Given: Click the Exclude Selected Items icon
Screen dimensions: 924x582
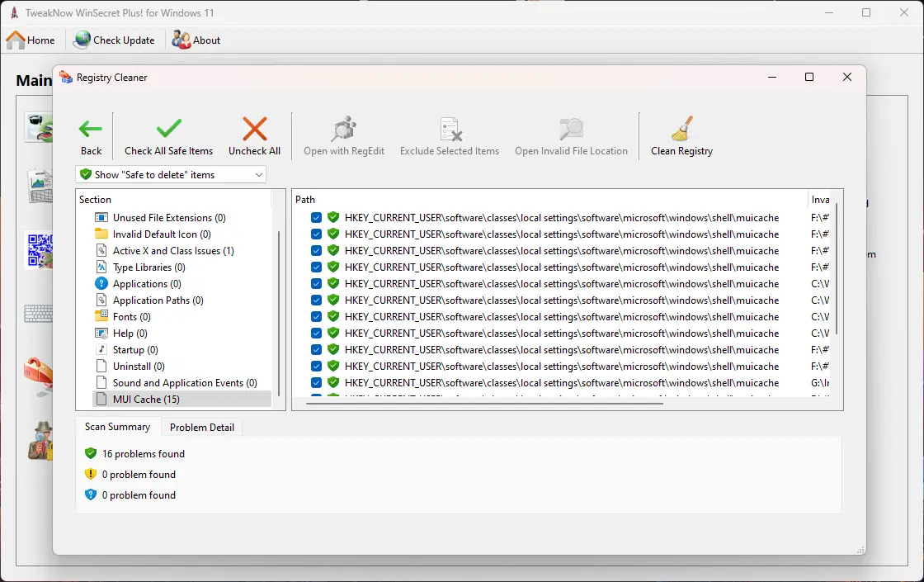Looking at the screenshot, I should click(x=450, y=129).
